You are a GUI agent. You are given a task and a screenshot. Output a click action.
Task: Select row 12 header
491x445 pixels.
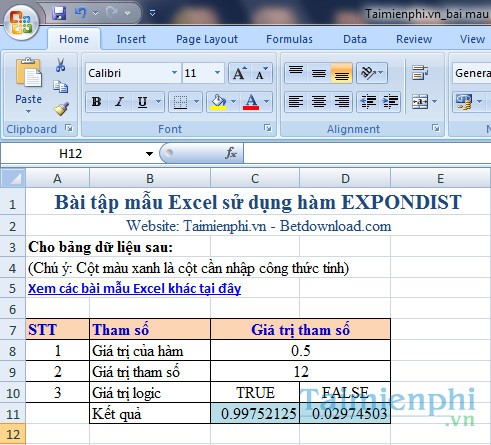[x=13, y=435]
